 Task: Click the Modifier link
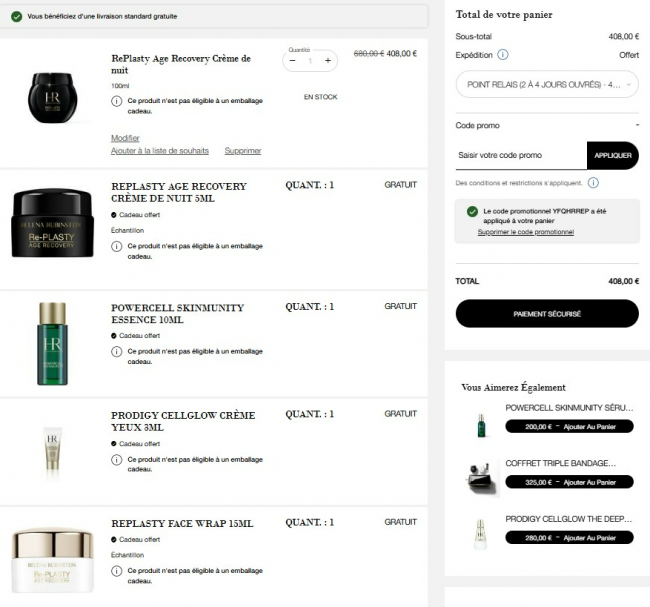(125, 138)
